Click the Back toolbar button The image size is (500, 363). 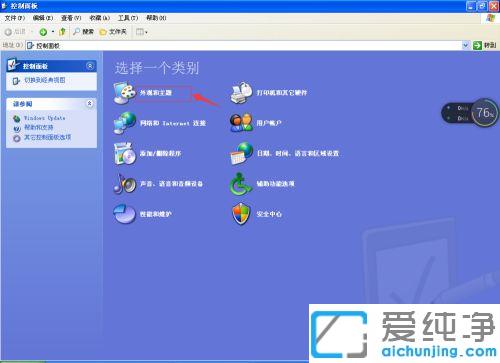click(15, 32)
